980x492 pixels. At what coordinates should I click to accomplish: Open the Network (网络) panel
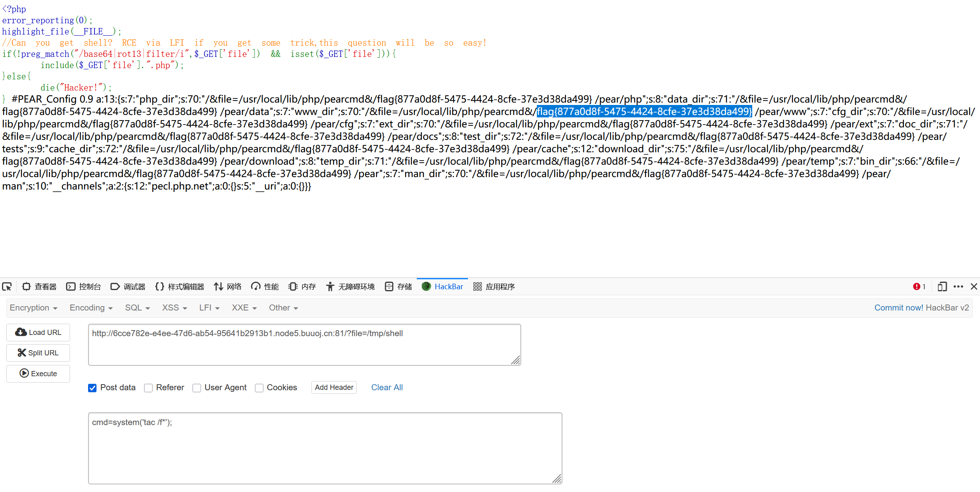click(x=228, y=286)
